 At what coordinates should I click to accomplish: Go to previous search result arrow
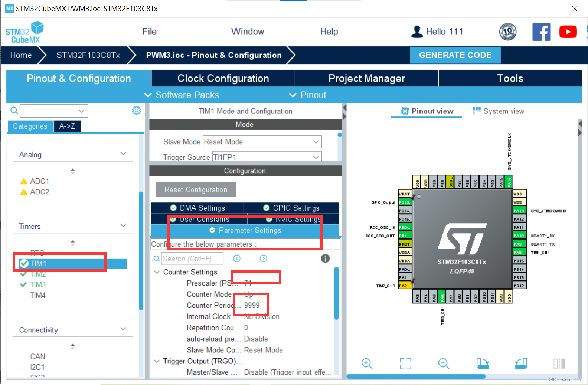pos(237,259)
